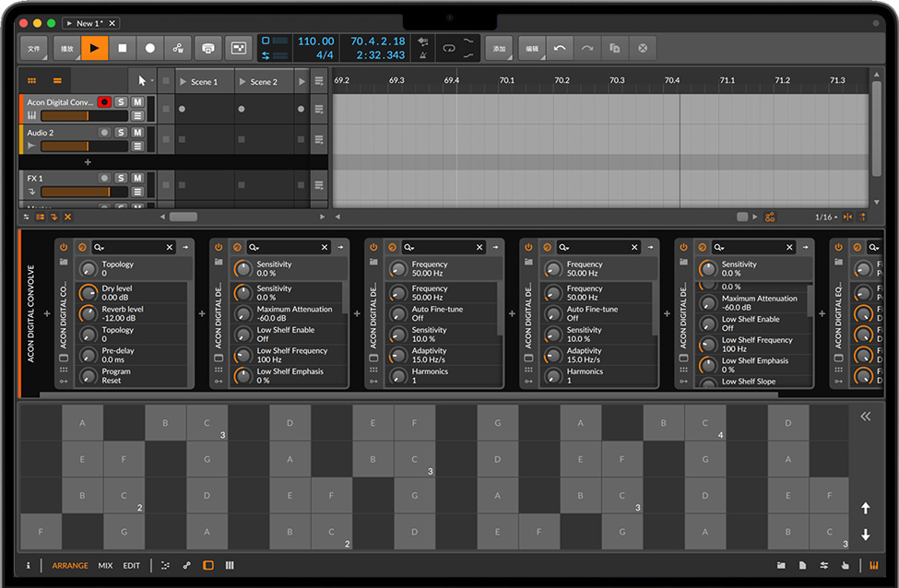Shift the keyboard octave down with arrow

coord(865,535)
